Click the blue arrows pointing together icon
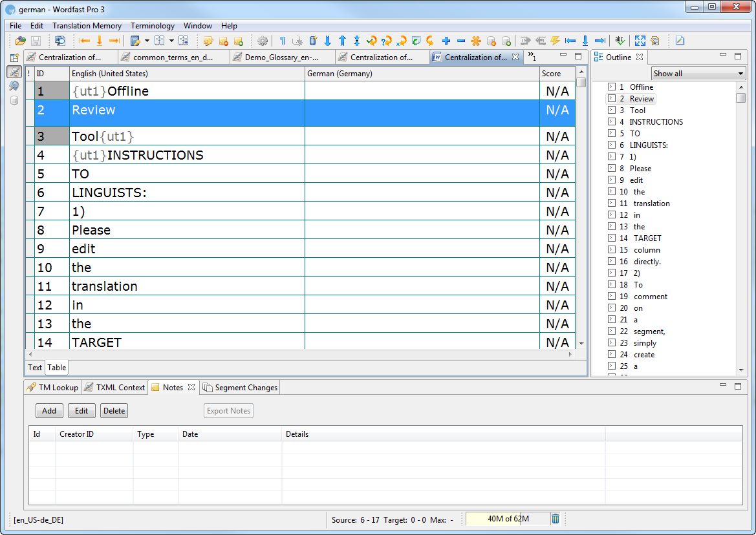This screenshot has width=756, height=535. pos(357,41)
